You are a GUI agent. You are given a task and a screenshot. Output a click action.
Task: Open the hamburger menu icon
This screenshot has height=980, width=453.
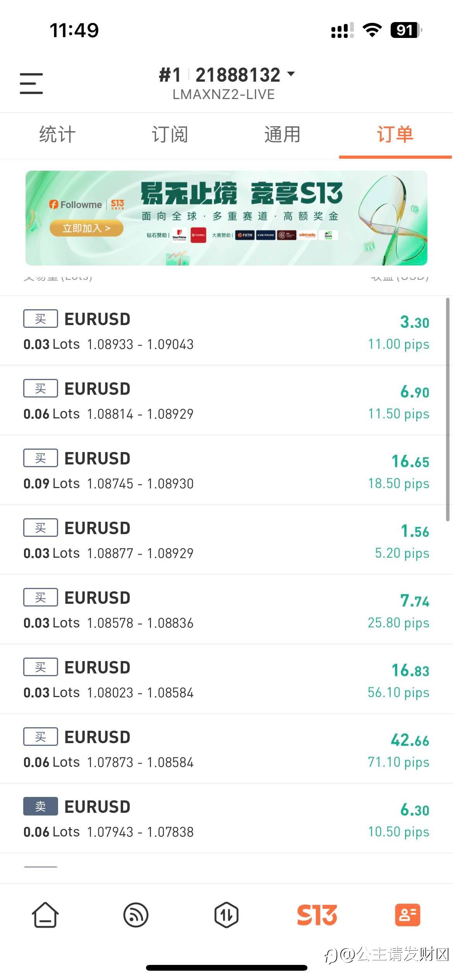(x=31, y=83)
